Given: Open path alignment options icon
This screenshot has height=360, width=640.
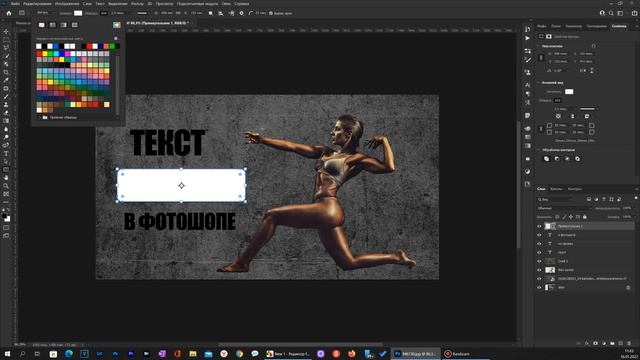Looking at the screenshot, I should coord(221,13).
